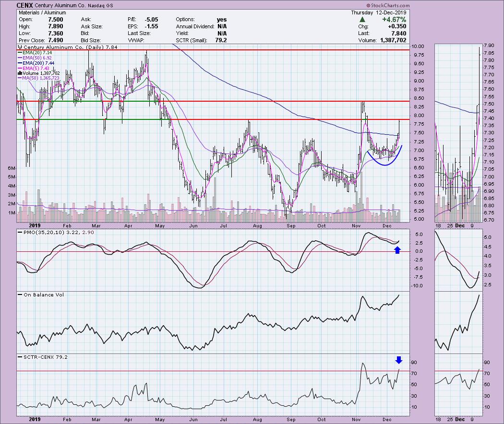The height and width of the screenshot is (424, 504).
Task: Click the EPS value -1.55
Action: tap(151, 26)
